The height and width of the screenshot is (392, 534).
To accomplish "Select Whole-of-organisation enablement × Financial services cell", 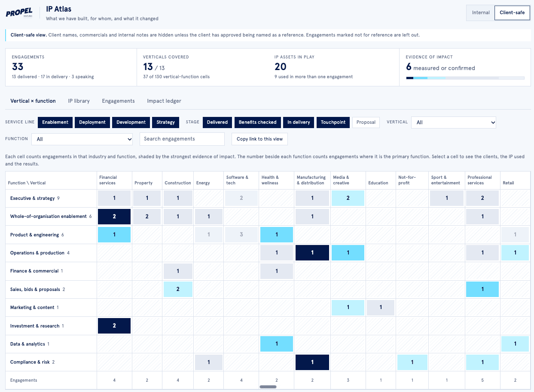I will (114, 216).
